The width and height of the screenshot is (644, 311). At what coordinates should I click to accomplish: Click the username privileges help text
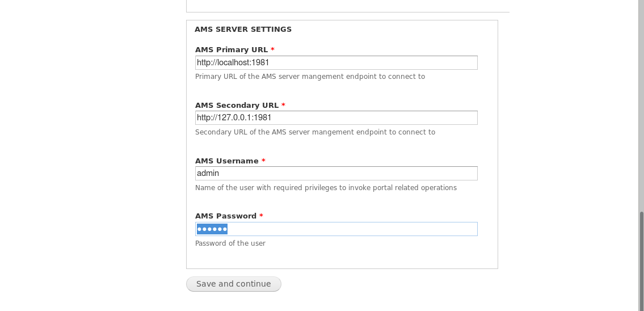click(x=326, y=188)
